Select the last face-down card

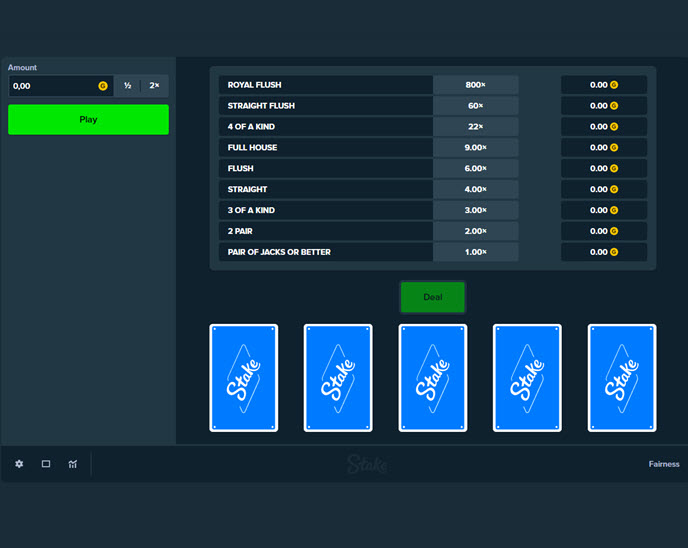click(622, 378)
